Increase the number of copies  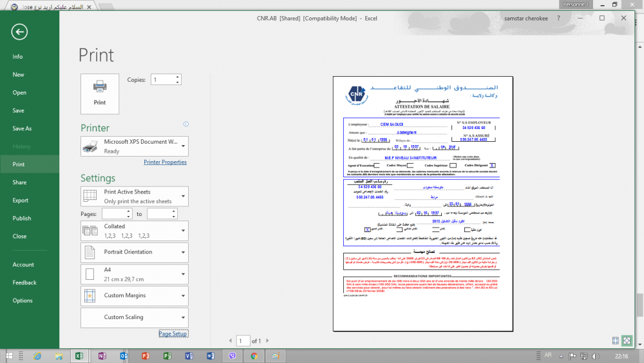tap(178, 77)
